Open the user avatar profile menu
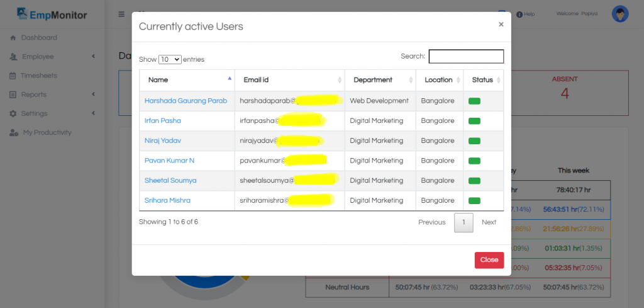This screenshot has width=644, height=308. click(x=619, y=14)
